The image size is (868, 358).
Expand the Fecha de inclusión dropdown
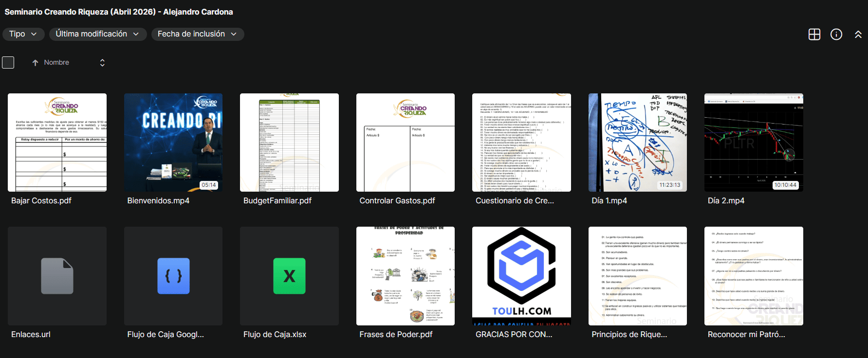[197, 34]
